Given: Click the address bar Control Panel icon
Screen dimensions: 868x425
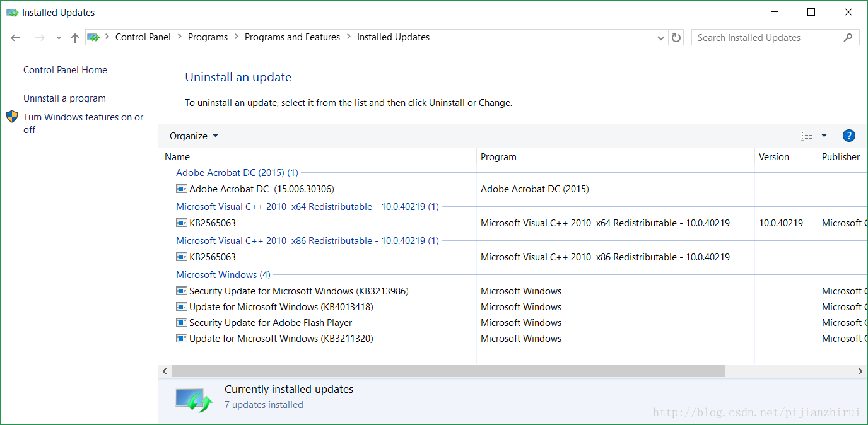Looking at the screenshot, I should pyautogui.click(x=93, y=37).
